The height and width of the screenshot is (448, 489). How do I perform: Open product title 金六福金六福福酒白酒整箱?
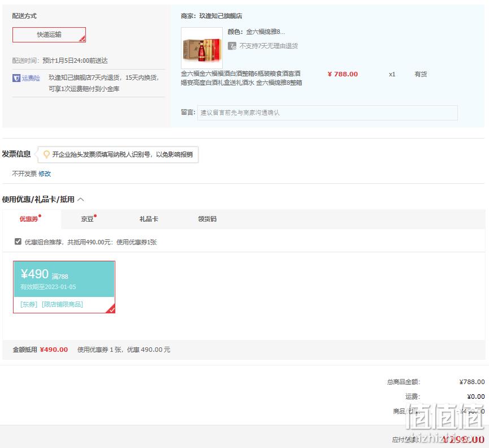click(241, 78)
